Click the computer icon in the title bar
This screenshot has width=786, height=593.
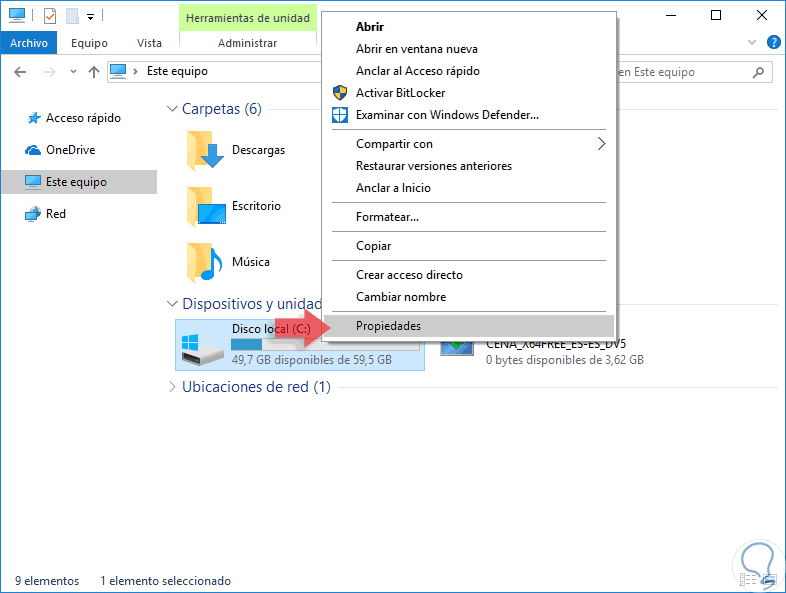click(17, 16)
